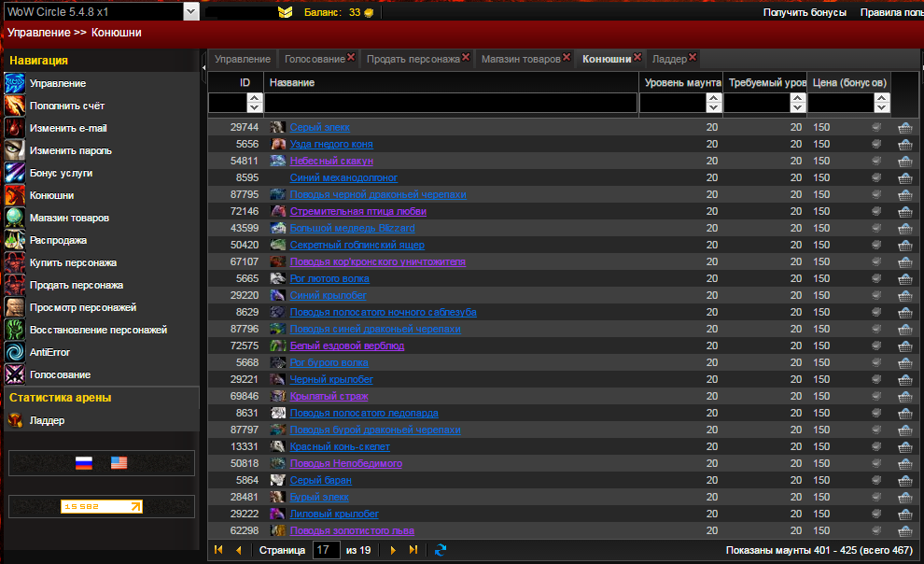Jump to the first page of mounts
This screenshot has height=564, width=924.
tap(218, 550)
